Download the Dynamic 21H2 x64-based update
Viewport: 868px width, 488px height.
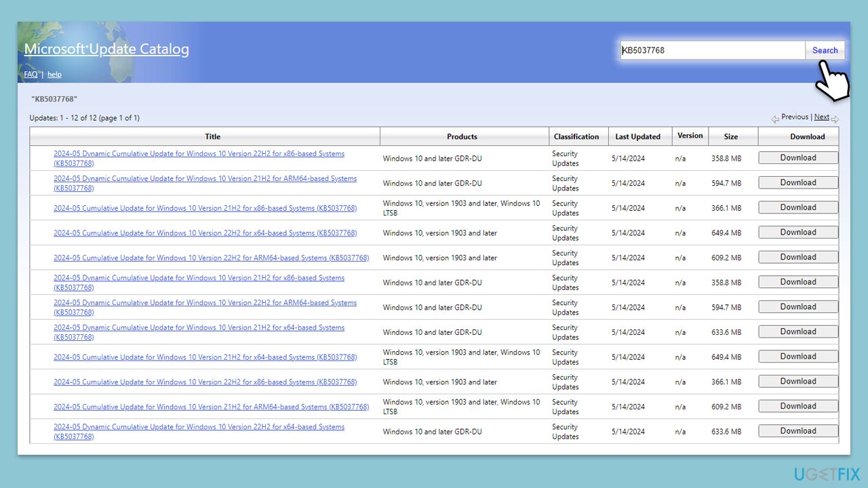click(798, 331)
